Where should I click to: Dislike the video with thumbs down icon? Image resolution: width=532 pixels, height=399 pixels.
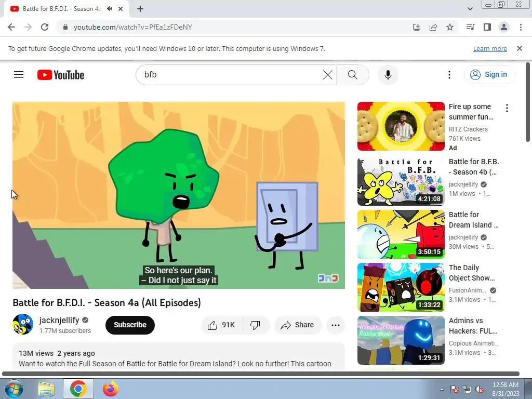(255, 325)
